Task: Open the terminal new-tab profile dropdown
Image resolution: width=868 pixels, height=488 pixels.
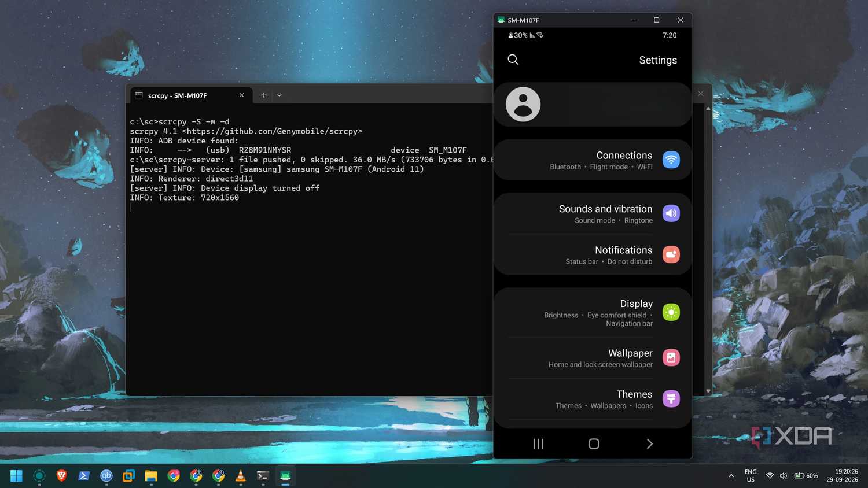Action: (279, 95)
